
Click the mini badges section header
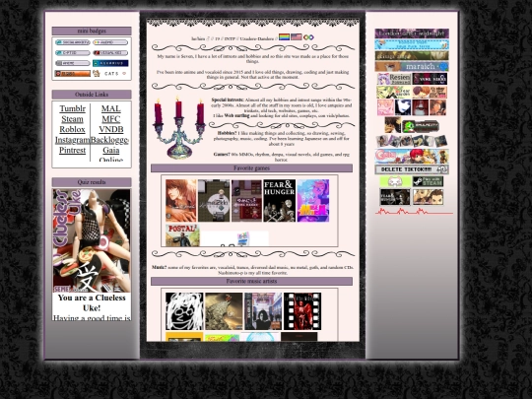pos(92,31)
